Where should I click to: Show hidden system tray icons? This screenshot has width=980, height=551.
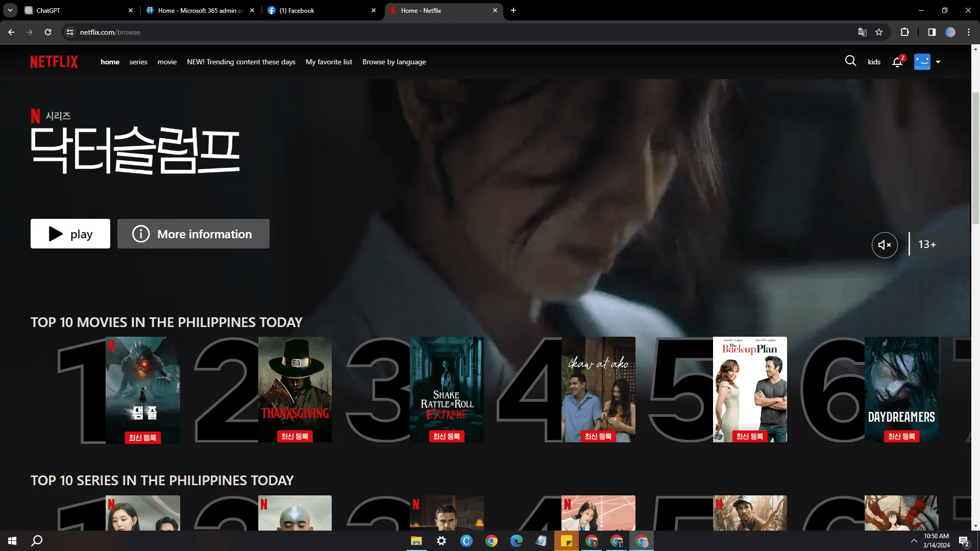[x=914, y=541]
